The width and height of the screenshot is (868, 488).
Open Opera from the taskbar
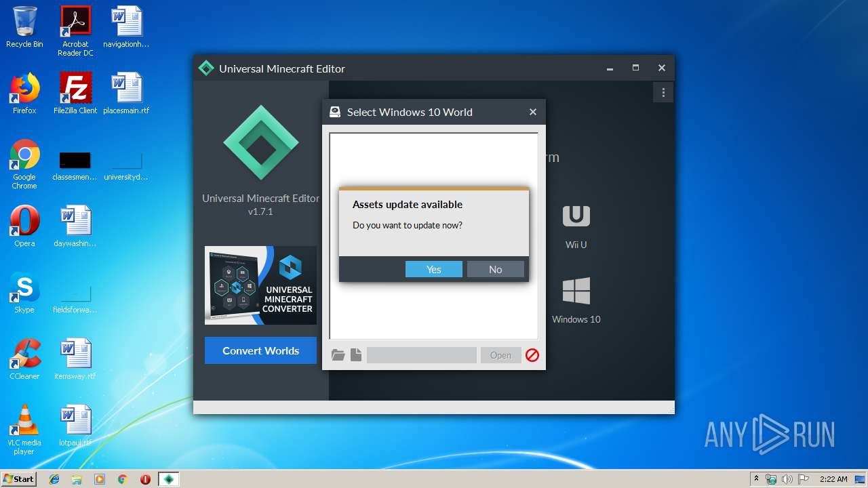[x=145, y=479]
